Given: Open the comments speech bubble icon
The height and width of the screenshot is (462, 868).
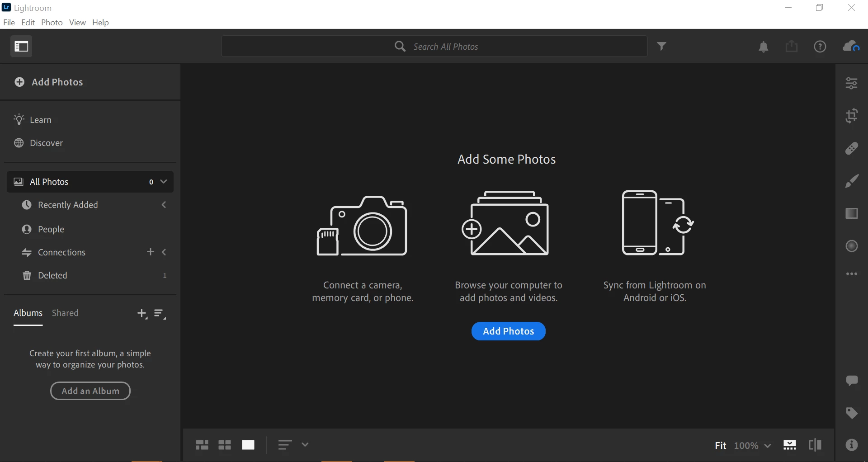Looking at the screenshot, I should coord(852,381).
